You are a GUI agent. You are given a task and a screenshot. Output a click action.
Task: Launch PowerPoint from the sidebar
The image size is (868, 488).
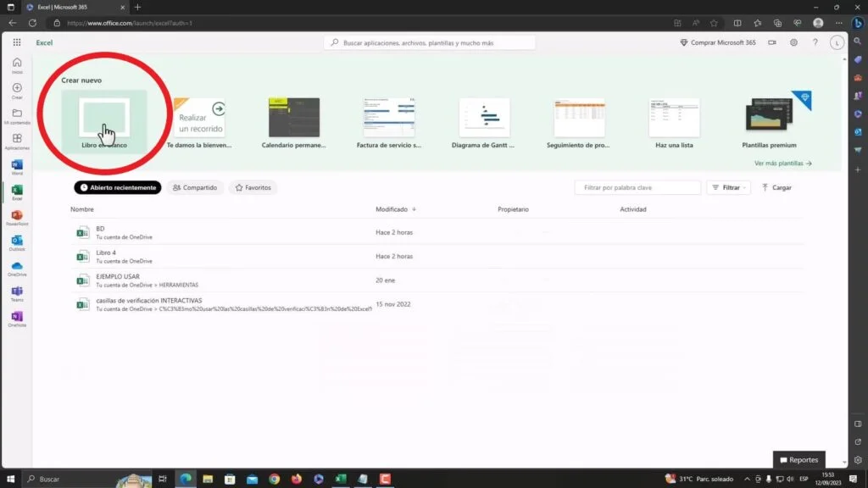point(17,218)
